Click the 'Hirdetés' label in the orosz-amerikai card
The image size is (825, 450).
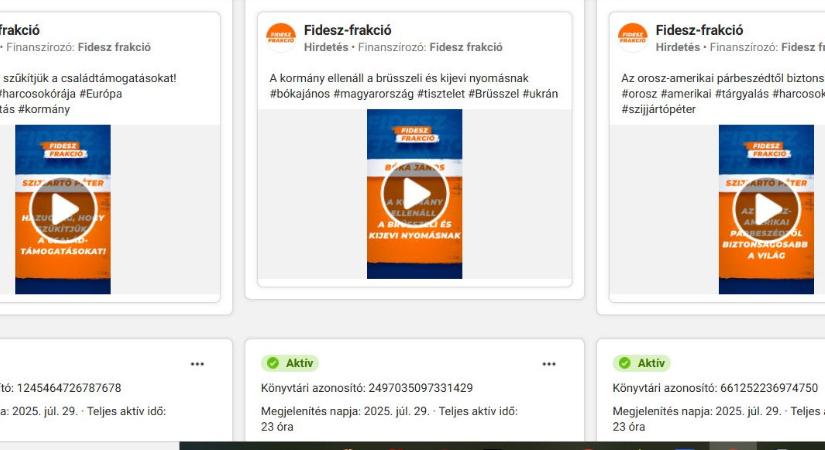click(678, 47)
